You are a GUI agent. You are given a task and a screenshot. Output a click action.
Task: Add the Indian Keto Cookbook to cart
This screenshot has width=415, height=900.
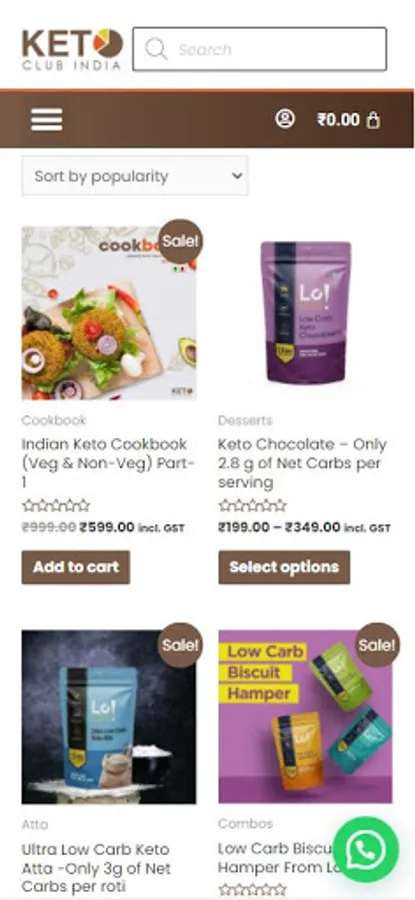76,567
